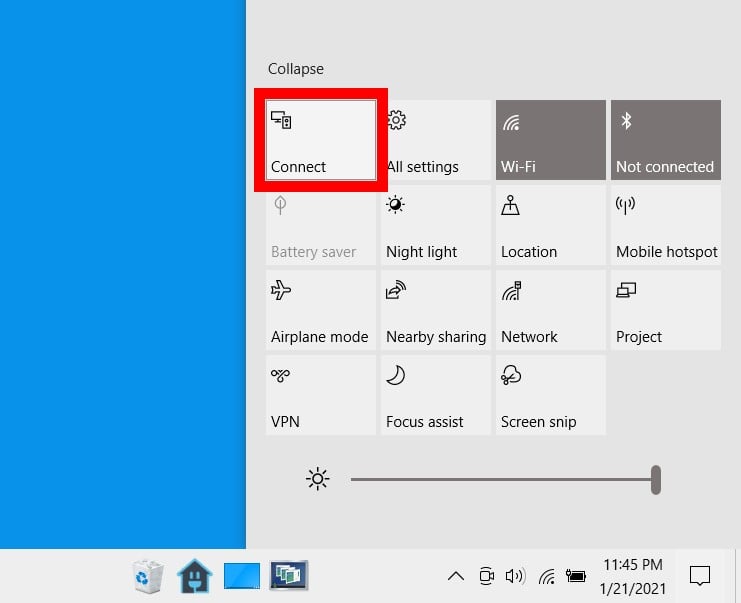
Task: Turn on Airplane mode
Action: 321,310
